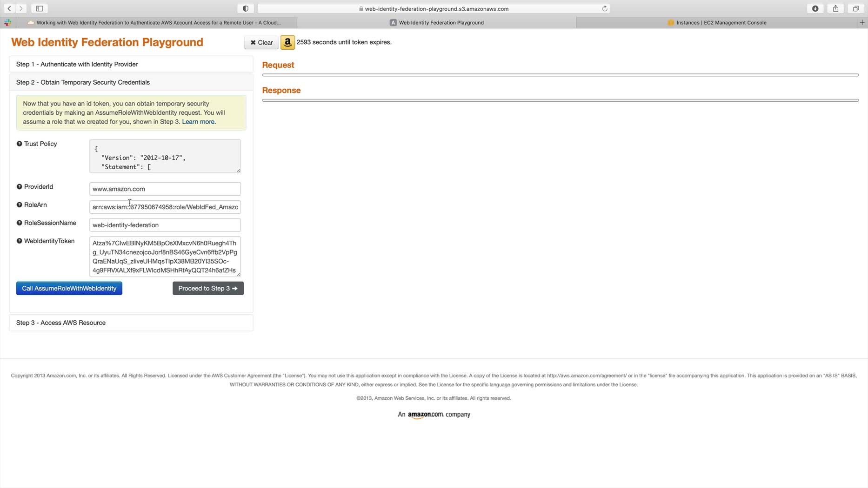
Task: Clear the playground with the Clear button
Action: 261,42
